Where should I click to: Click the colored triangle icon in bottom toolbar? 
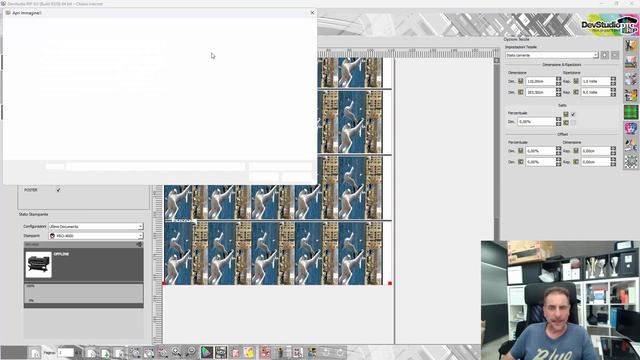coord(207,352)
